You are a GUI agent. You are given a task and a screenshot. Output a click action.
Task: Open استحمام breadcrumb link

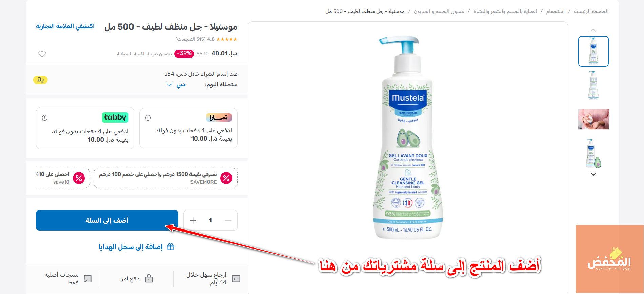coord(555,11)
